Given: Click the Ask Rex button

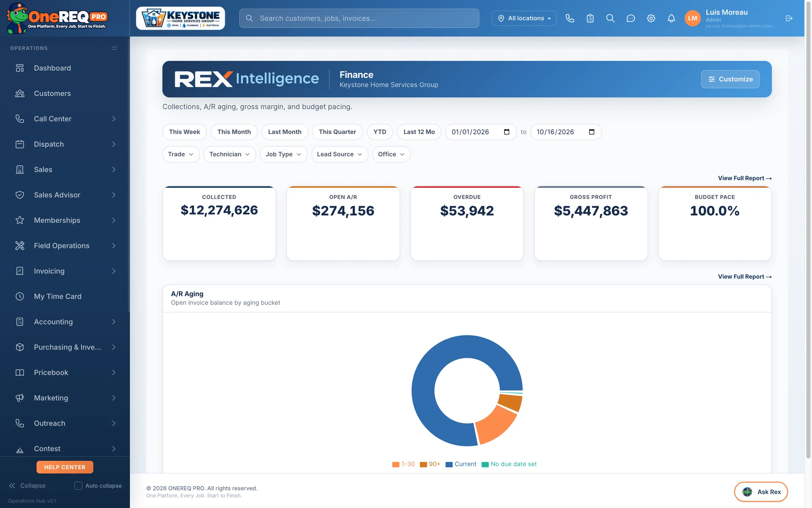Looking at the screenshot, I should coord(761,492).
